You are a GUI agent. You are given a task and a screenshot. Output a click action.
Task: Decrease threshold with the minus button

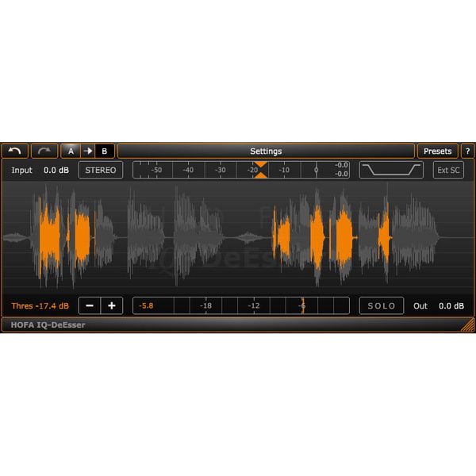pos(90,305)
